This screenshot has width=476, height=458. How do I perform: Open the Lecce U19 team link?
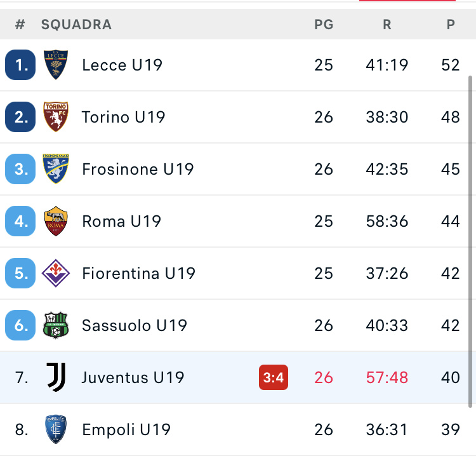tap(122, 65)
